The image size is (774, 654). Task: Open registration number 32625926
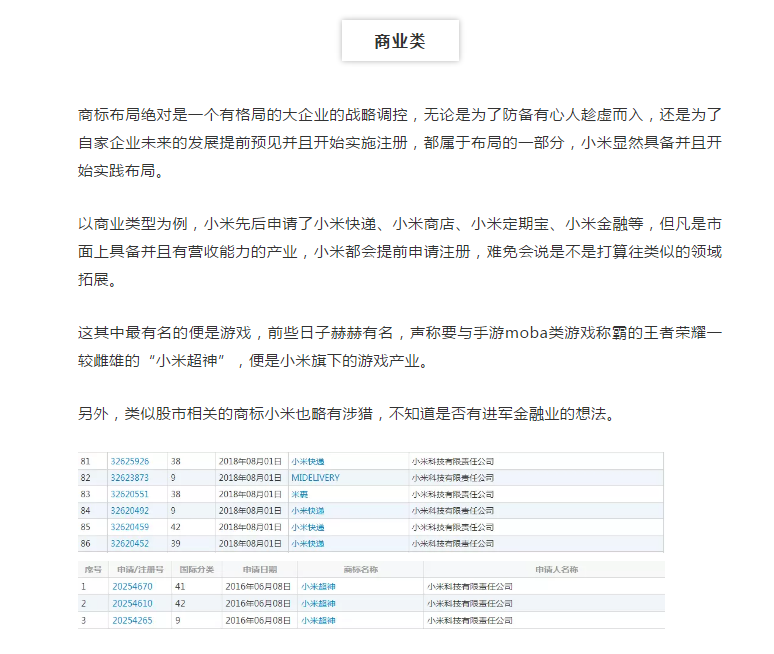coord(129,462)
